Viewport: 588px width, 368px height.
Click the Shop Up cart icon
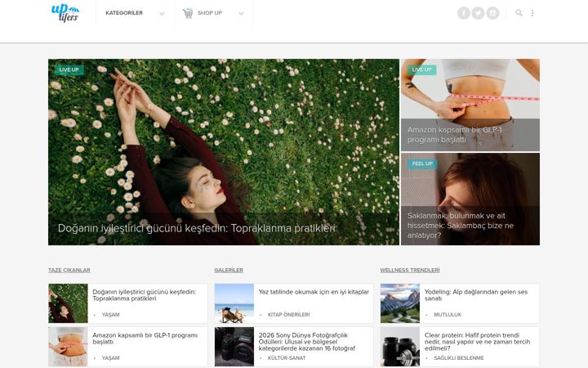tap(188, 14)
